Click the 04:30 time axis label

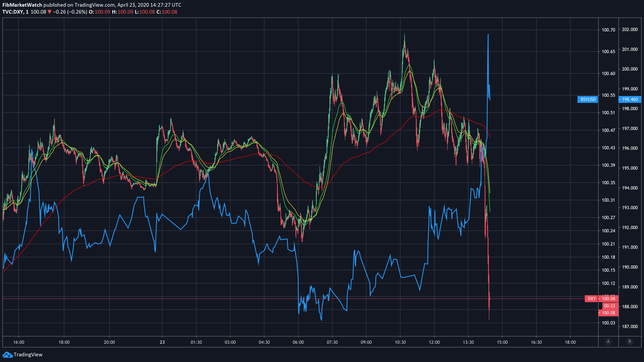264,342
